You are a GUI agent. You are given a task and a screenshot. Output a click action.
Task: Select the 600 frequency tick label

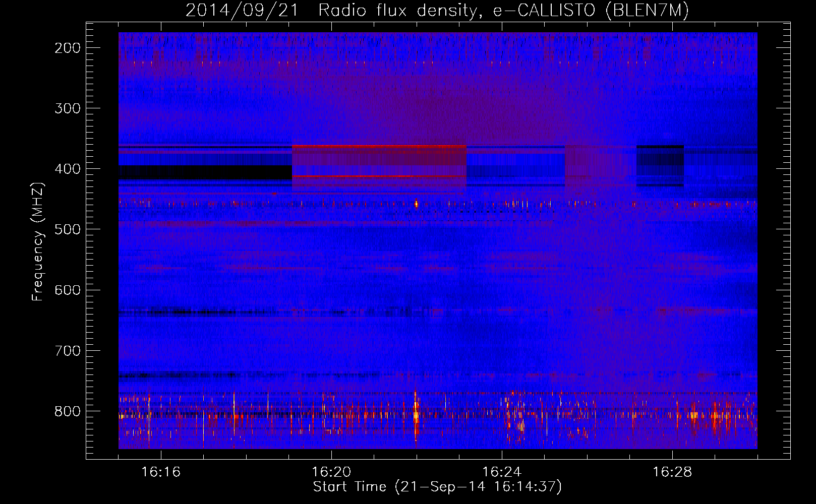(x=67, y=290)
